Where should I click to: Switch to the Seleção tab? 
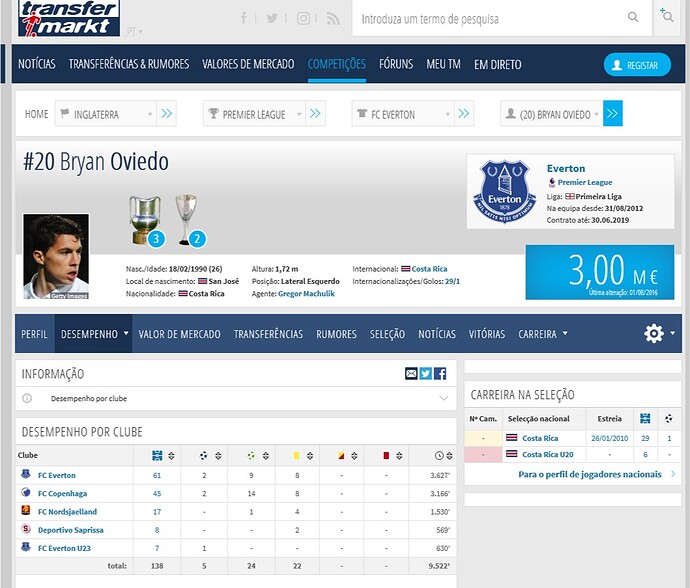pos(387,334)
